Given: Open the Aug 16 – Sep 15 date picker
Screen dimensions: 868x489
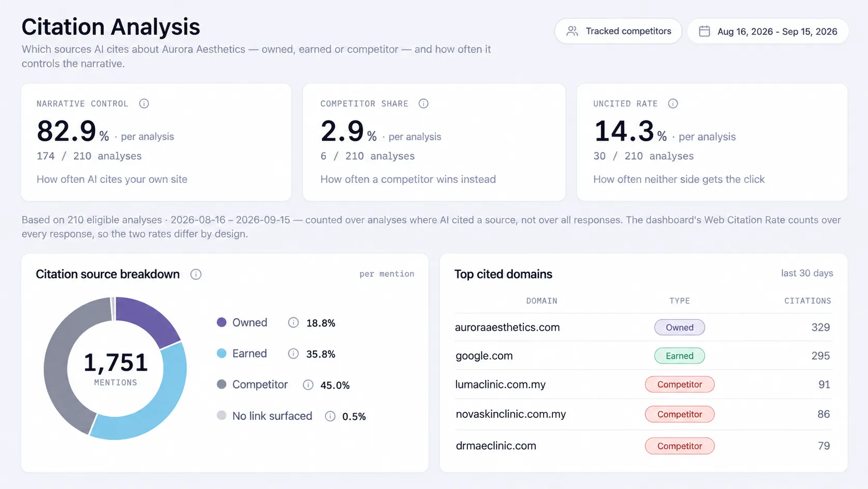Looking at the screenshot, I should point(768,31).
